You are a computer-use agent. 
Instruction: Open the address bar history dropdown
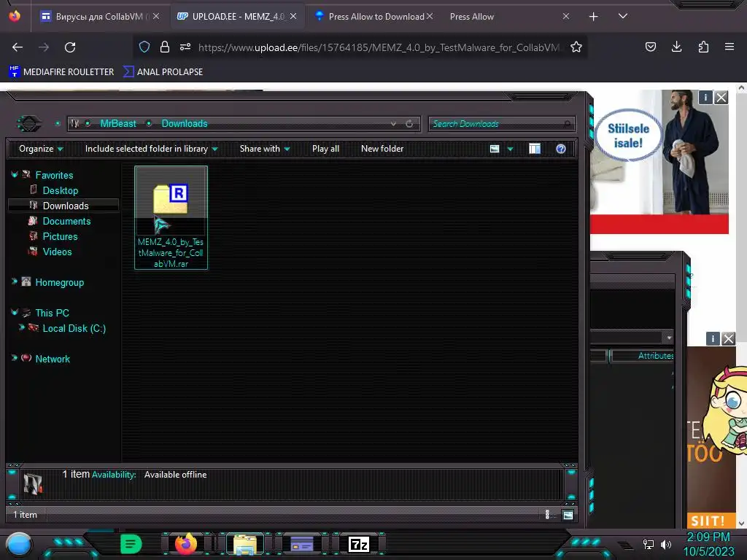[393, 124]
